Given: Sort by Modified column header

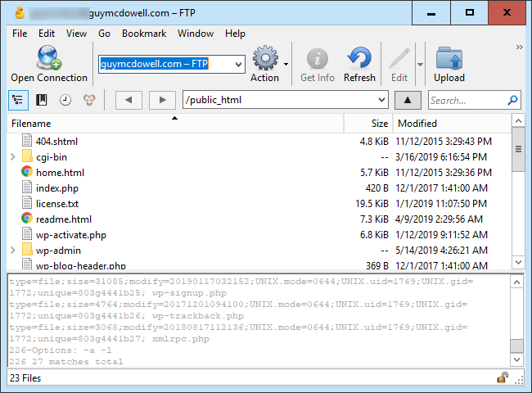Looking at the screenshot, I should (452, 123).
